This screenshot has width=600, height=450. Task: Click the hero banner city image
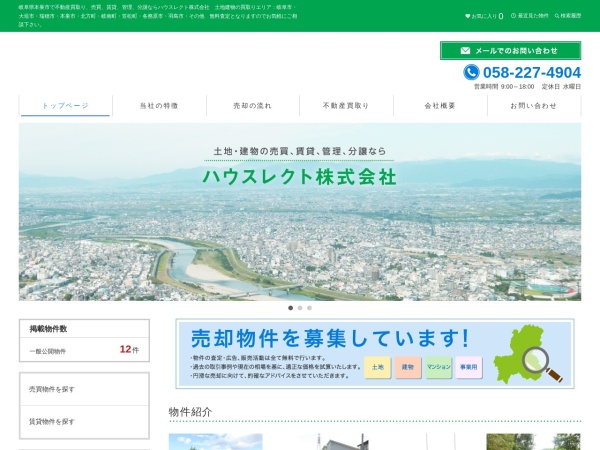300,212
